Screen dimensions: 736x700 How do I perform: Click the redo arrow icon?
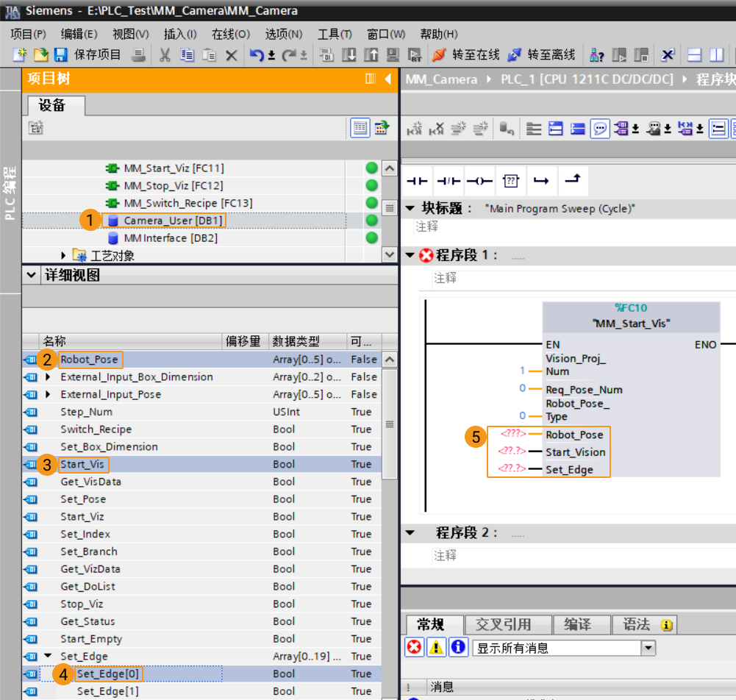[x=289, y=55]
